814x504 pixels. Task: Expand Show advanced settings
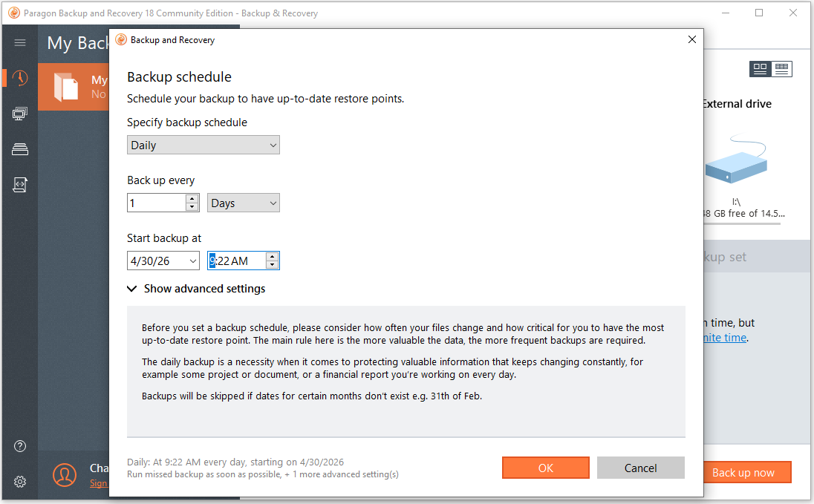[196, 289]
